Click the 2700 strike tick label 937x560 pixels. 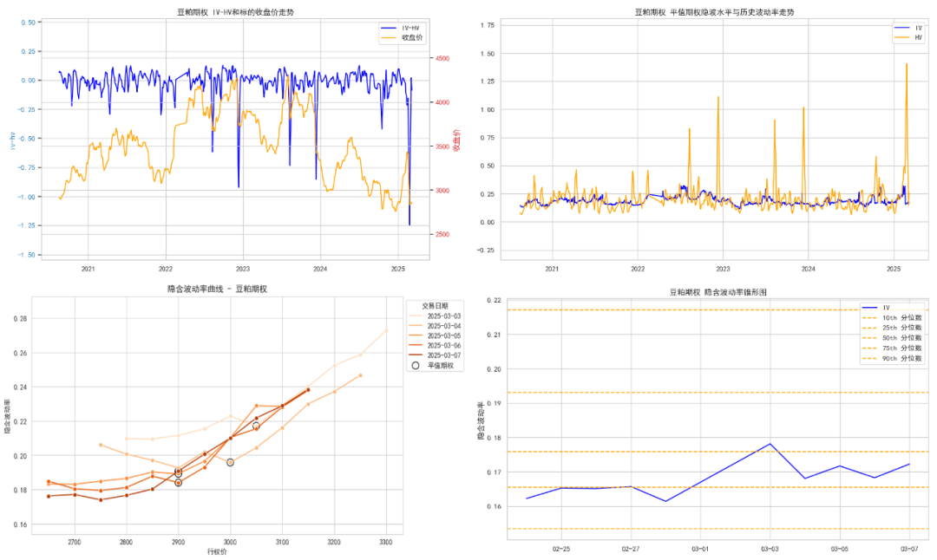click(74, 542)
